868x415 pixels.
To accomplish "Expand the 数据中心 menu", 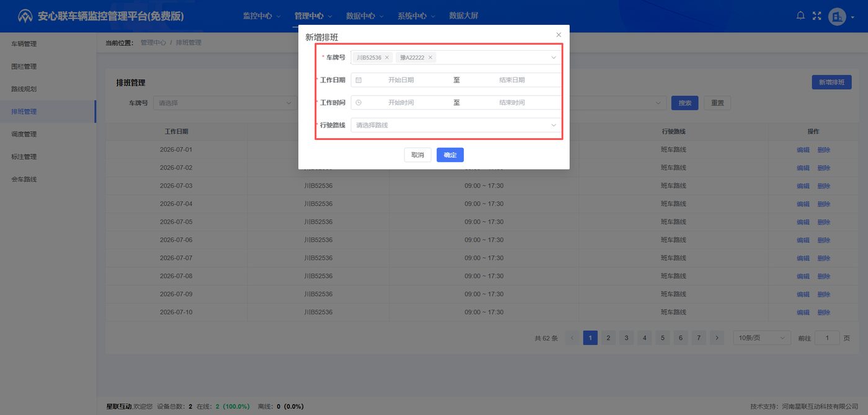I will pyautogui.click(x=365, y=16).
